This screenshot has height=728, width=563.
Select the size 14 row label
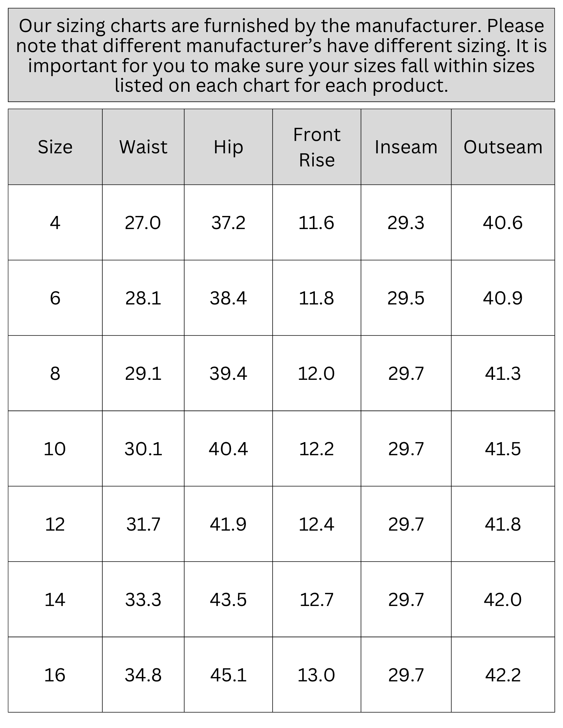(55, 599)
